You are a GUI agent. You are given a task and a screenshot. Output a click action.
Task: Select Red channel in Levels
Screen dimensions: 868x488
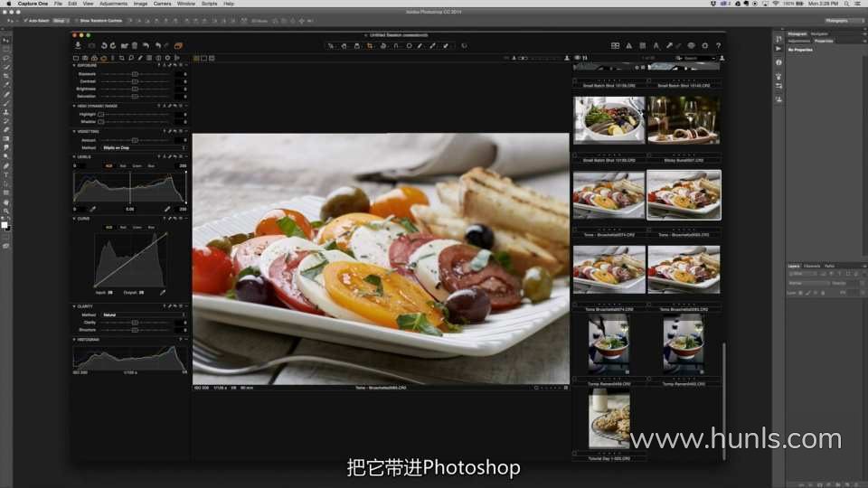click(x=123, y=166)
